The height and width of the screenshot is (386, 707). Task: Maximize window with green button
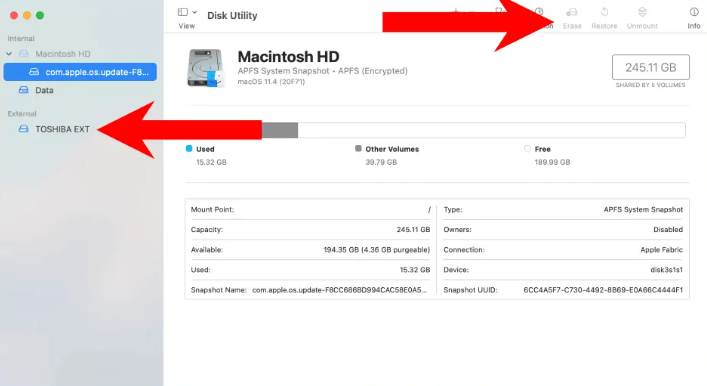tap(40, 15)
